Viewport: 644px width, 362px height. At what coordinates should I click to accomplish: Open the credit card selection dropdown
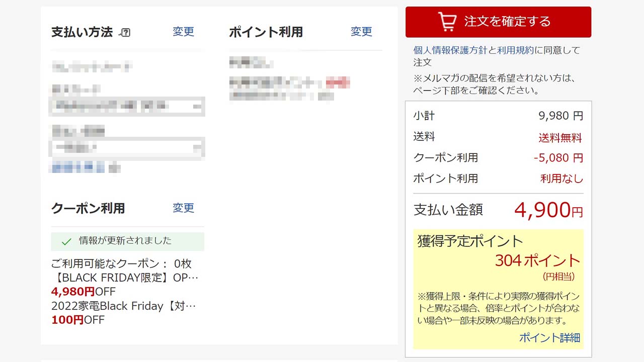[x=127, y=106]
